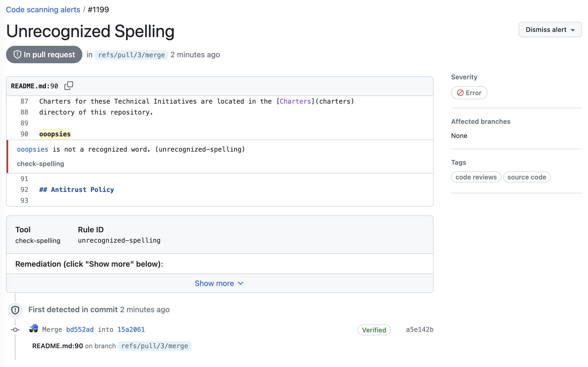Open the Dismiss alert dropdown
Screen dimensions: 588x367
pos(550,29)
